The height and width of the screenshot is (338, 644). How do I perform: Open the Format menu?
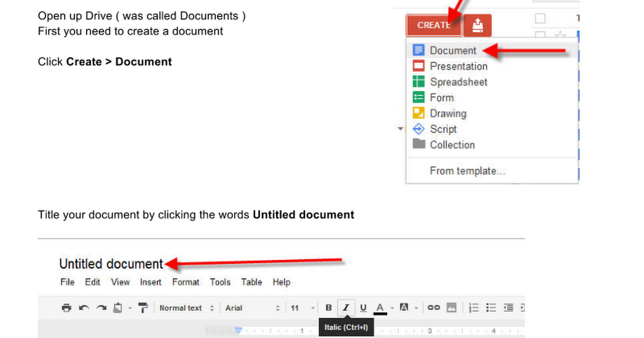186,282
